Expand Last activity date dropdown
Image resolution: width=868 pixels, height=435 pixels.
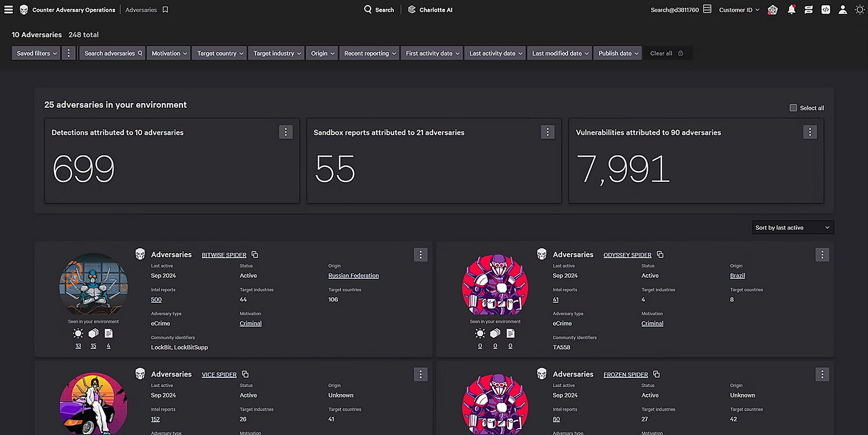pos(495,53)
